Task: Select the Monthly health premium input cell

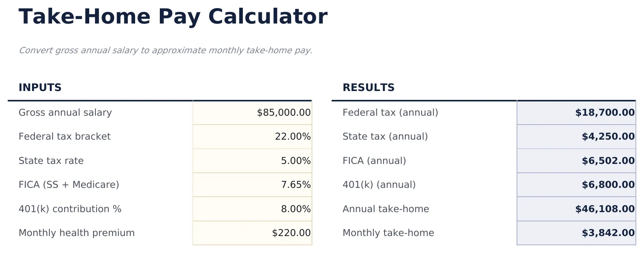Action: click(252, 233)
